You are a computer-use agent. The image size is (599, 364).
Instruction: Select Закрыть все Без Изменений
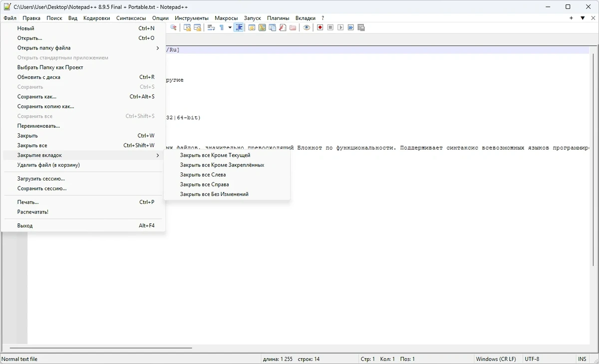227,194
